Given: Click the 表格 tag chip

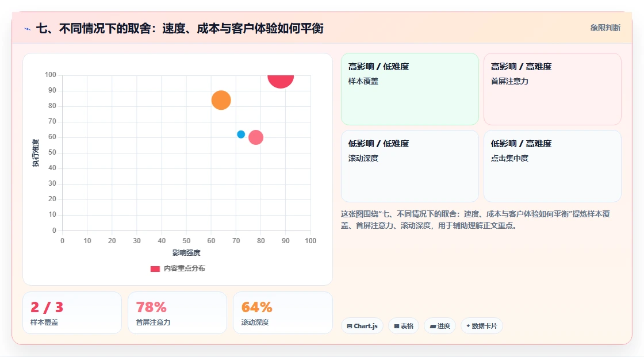Looking at the screenshot, I should point(404,326).
